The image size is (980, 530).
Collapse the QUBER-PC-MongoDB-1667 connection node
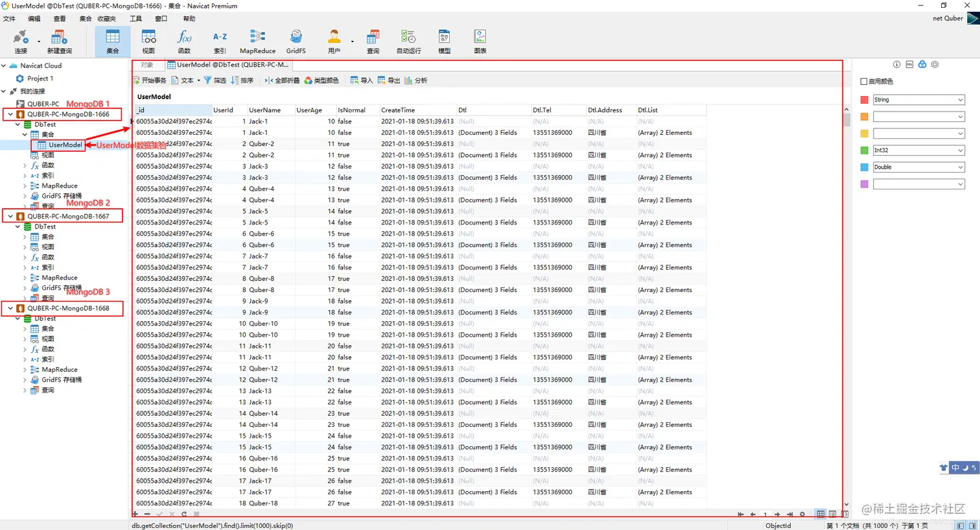point(10,217)
